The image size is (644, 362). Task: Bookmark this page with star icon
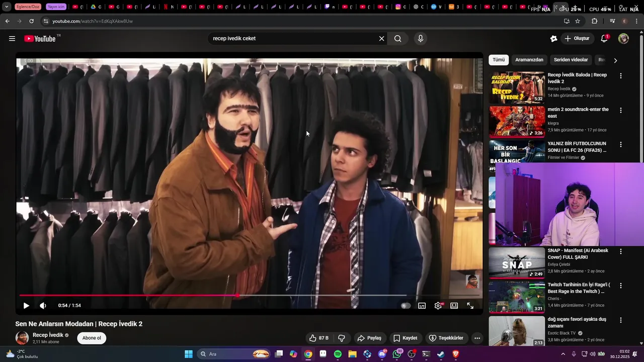click(578, 21)
